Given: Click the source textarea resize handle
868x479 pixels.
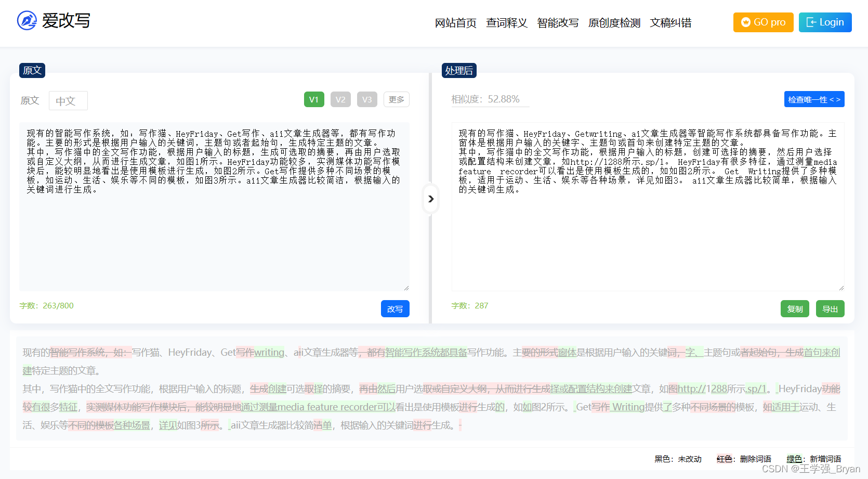Looking at the screenshot, I should click(406, 288).
